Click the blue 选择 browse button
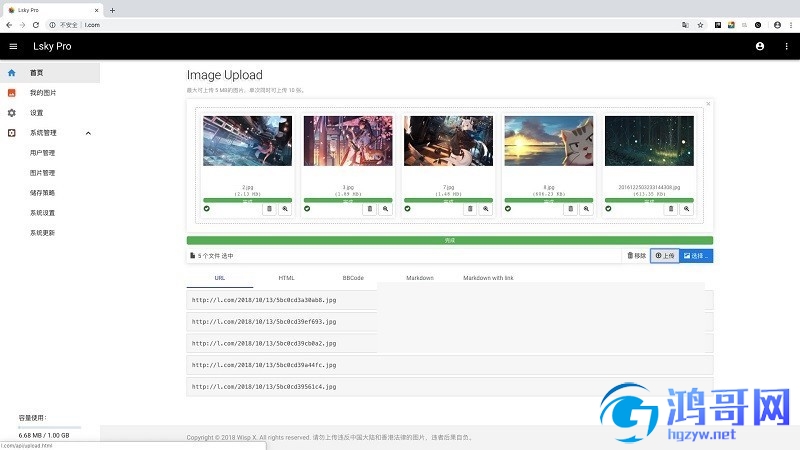This screenshot has width=800, height=450. [x=696, y=256]
